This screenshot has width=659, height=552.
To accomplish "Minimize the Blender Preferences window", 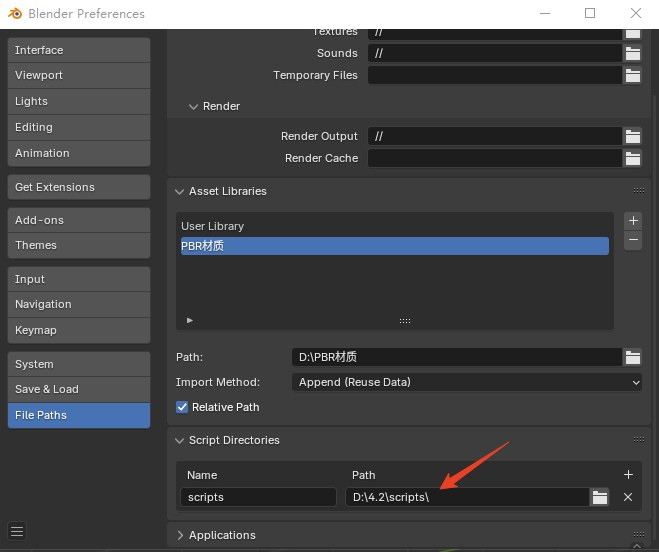I will tap(545, 13).
